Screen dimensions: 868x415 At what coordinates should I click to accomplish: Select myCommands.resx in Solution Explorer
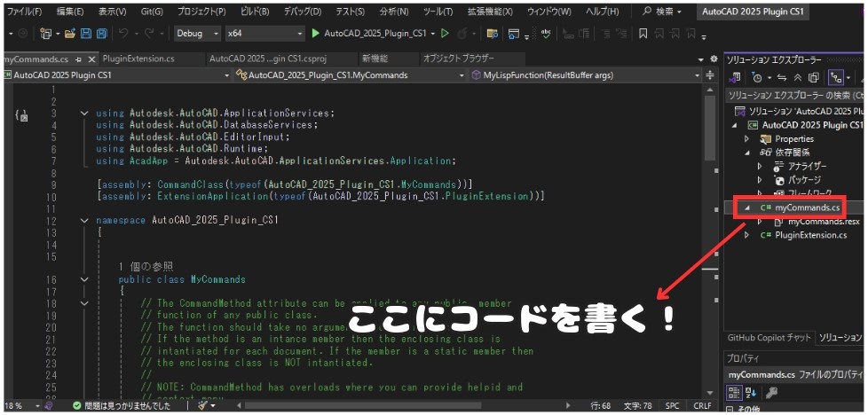(823, 222)
